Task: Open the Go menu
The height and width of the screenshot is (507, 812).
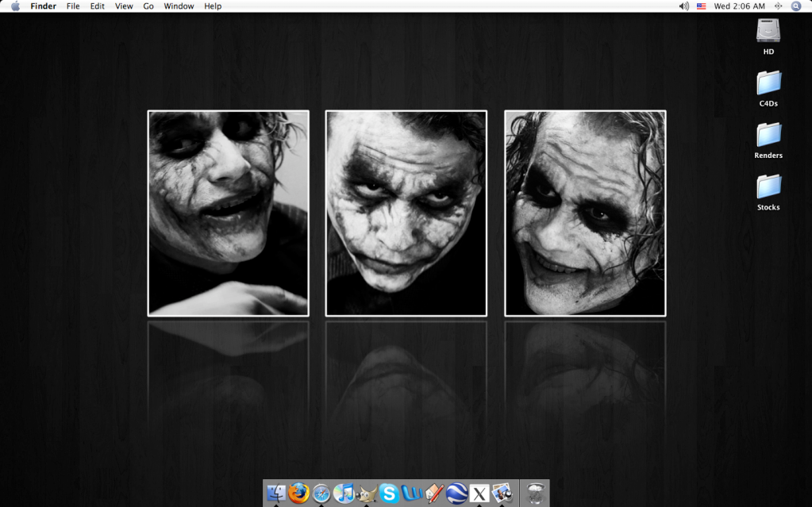Action: (148, 6)
